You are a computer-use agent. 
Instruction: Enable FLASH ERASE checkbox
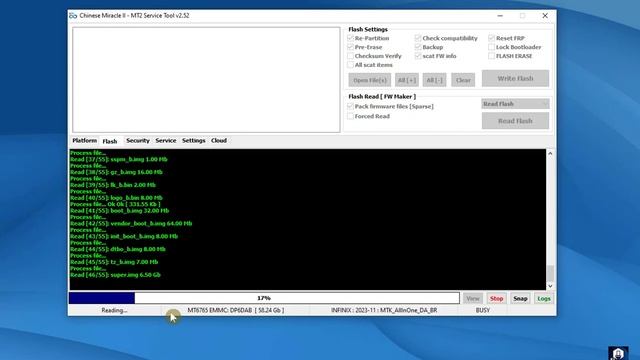pyautogui.click(x=491, y=56)
